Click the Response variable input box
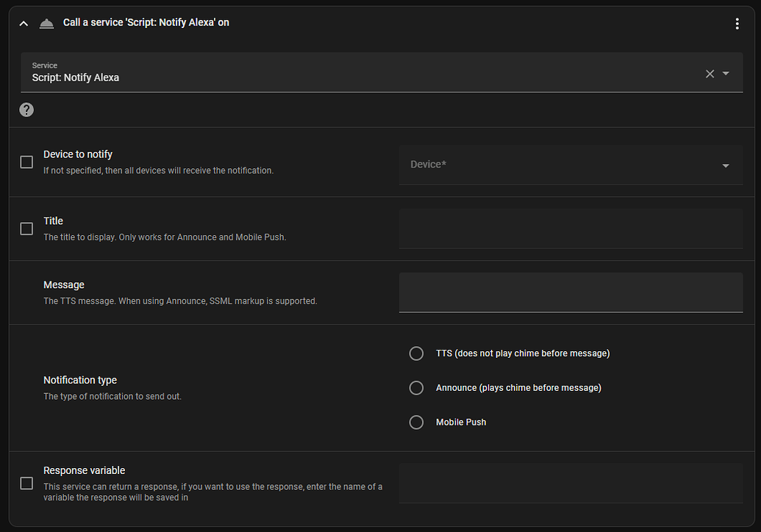The width and height of the screenshot is (761, 532). pyautogui.click(x=571, y=483)
